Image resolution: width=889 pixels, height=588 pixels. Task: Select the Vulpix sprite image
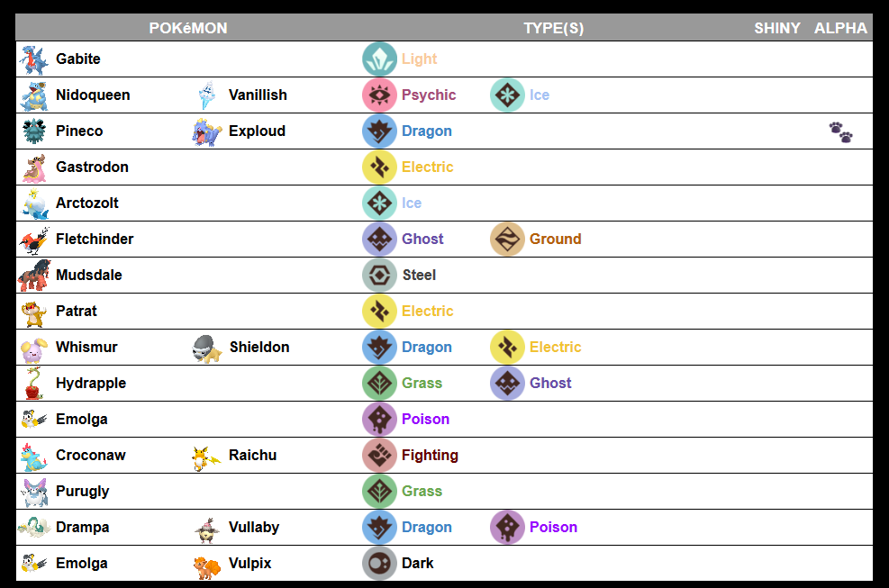point(206,565)
